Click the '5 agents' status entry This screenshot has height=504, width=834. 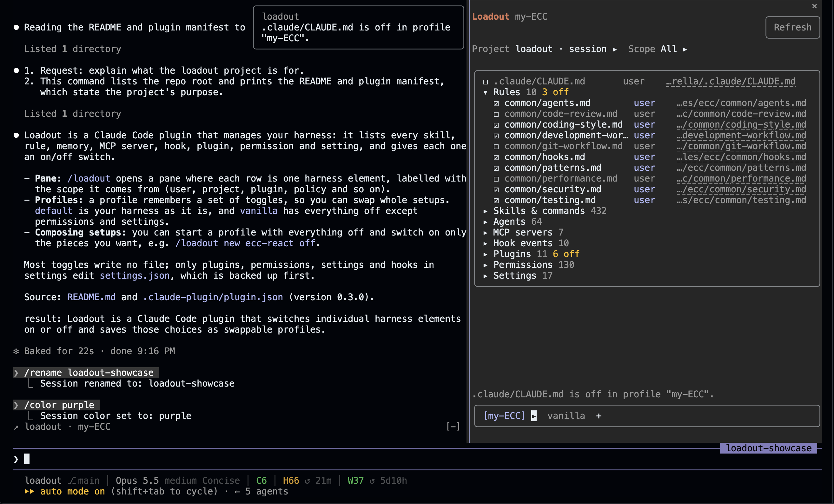click(x=266, y=492)
